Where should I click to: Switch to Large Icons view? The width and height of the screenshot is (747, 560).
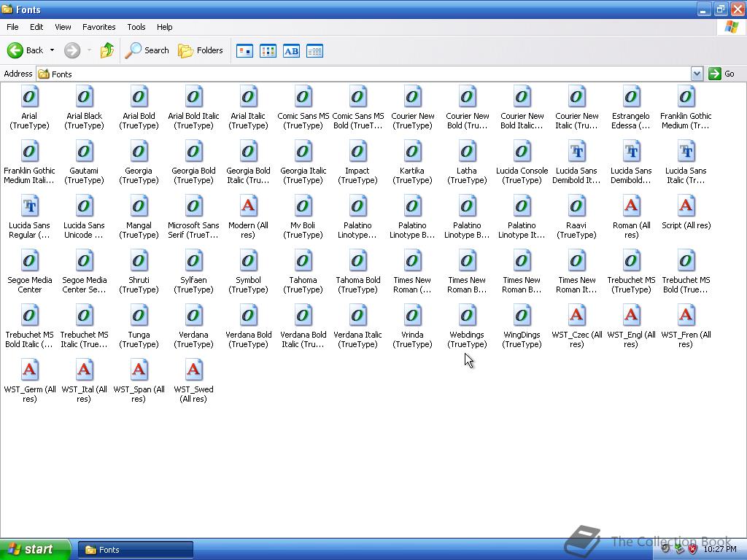point(245,50)
